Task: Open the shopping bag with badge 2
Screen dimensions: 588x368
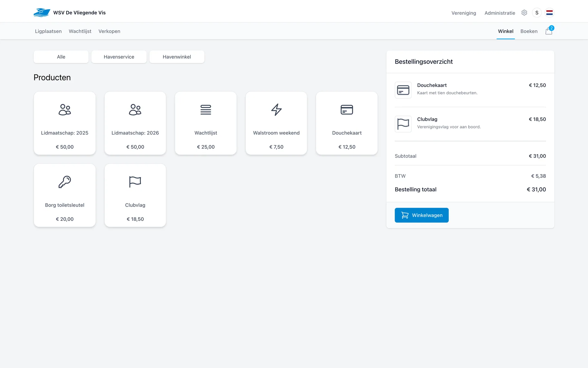Action: [x=549, y=31]
